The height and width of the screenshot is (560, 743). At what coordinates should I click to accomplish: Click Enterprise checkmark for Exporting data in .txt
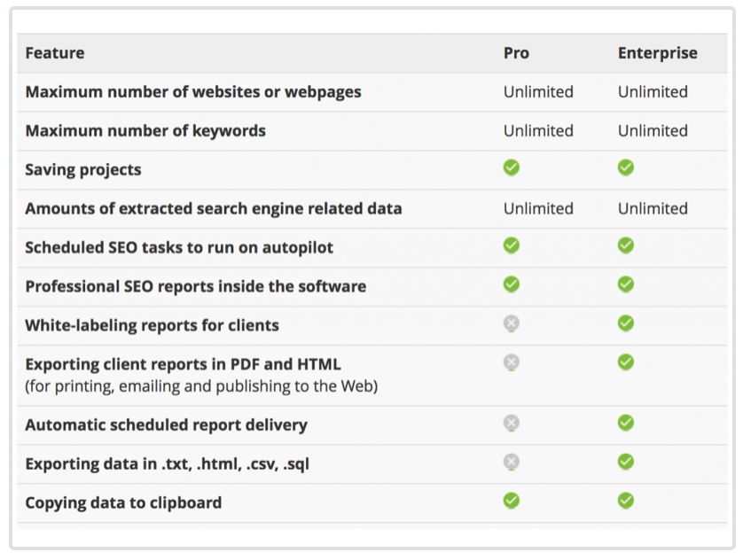[x=626, y=462]
